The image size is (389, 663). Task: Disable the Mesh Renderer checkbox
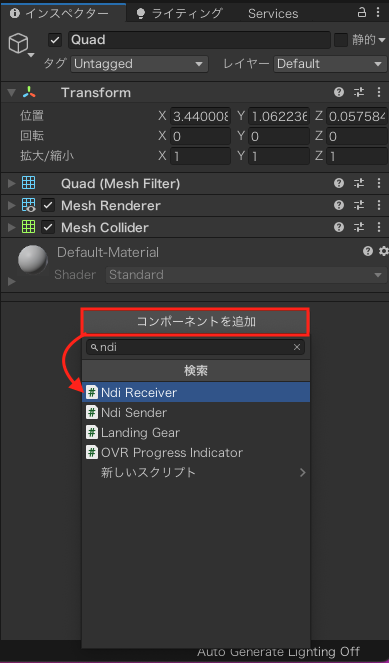coord(48,205)
